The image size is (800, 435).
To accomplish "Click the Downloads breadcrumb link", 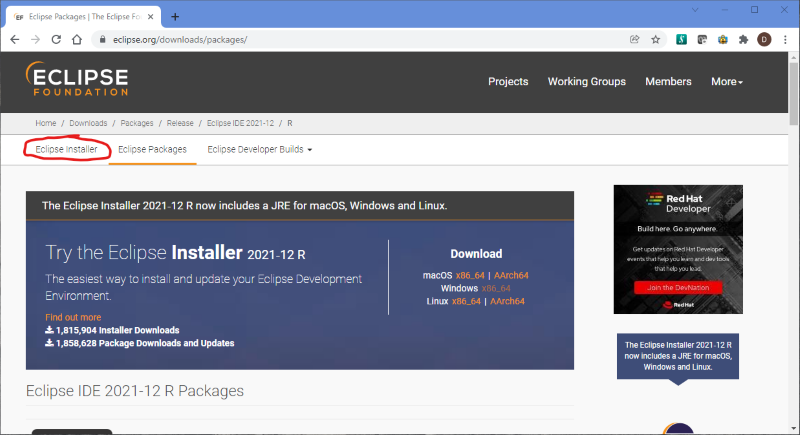I will [x=88, y=123].
